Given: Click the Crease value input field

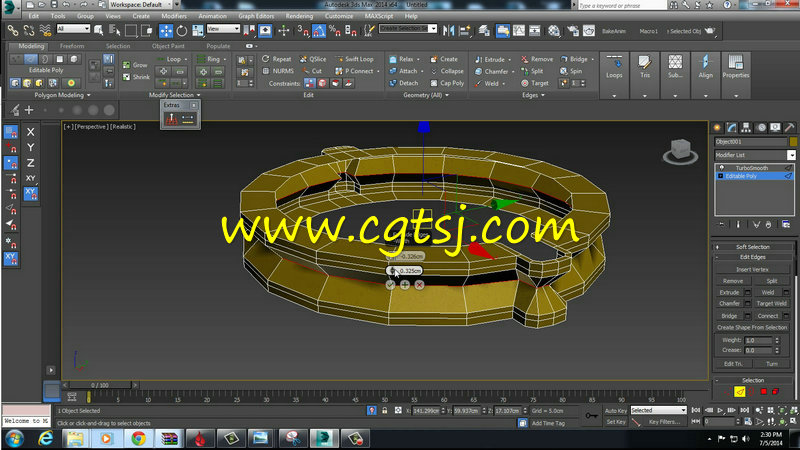Looking at the screenshot, I should click(x=759, y=351).
